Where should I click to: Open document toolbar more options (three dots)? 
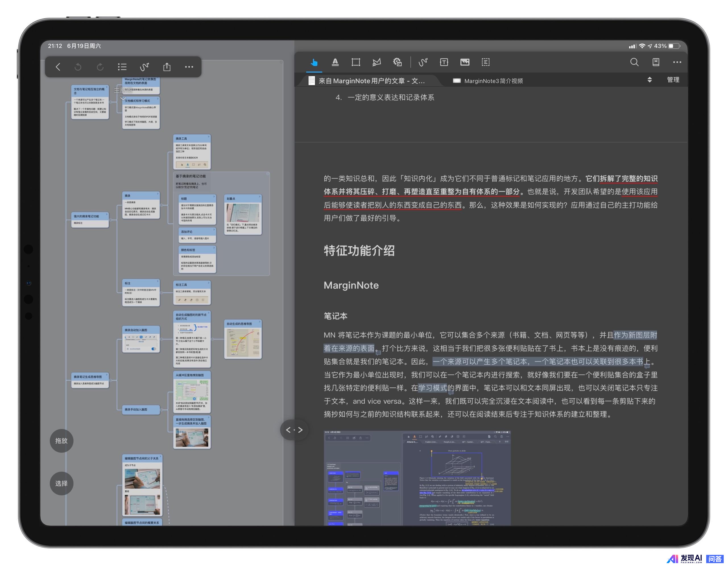click(x=677, y=62)
